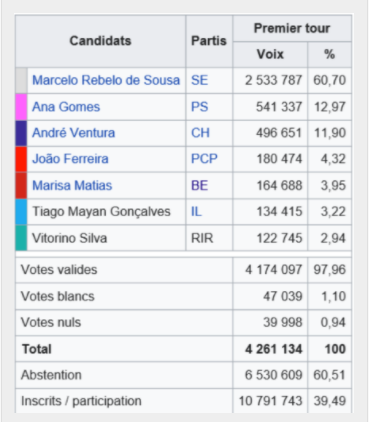Screen dimensions: 373x422
Task: Follow the André Ventura link
Action: [x=74, y=133]
